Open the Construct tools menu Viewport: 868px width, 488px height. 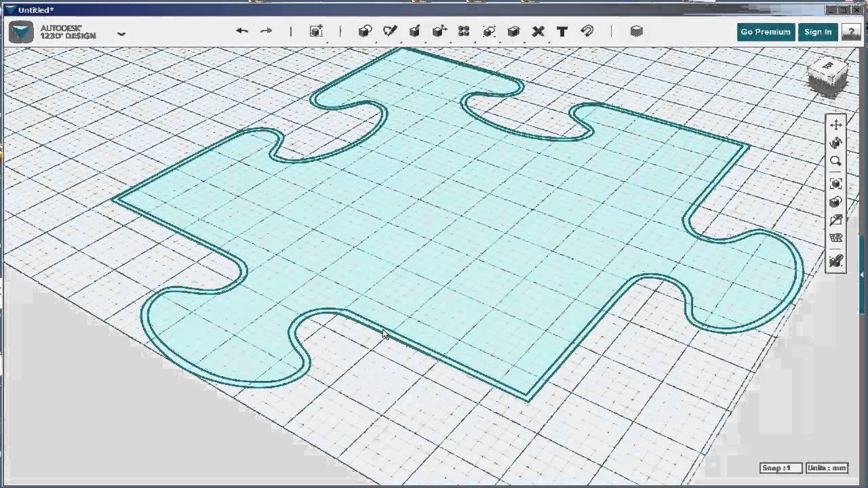(414, 31)
